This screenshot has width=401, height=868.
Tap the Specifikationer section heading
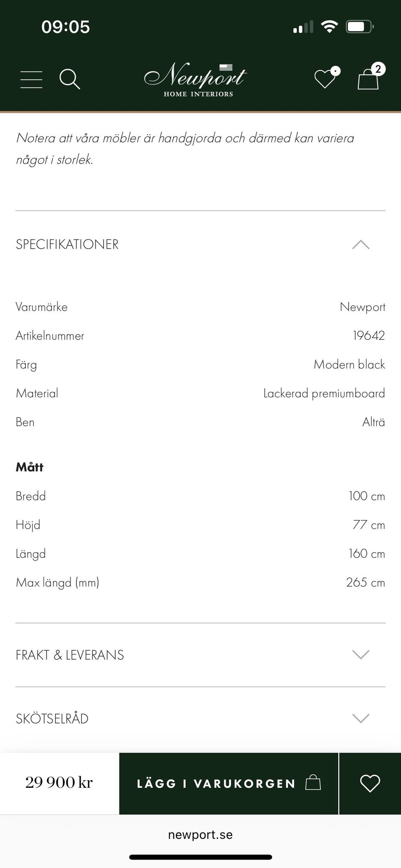pos(67,244)
